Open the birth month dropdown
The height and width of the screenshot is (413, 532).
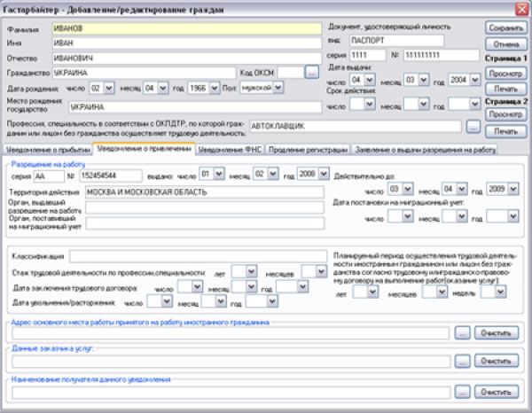click(162, 89)
